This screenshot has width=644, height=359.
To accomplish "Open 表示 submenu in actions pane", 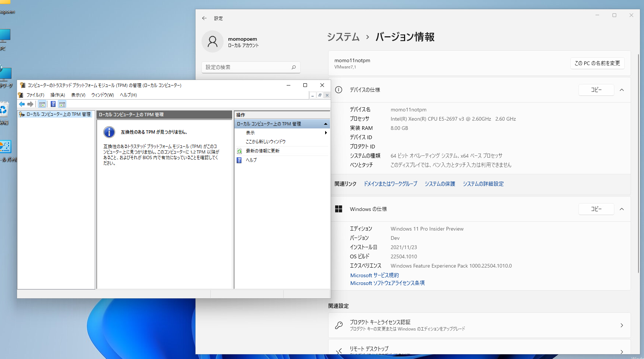I will pos(282,132).
